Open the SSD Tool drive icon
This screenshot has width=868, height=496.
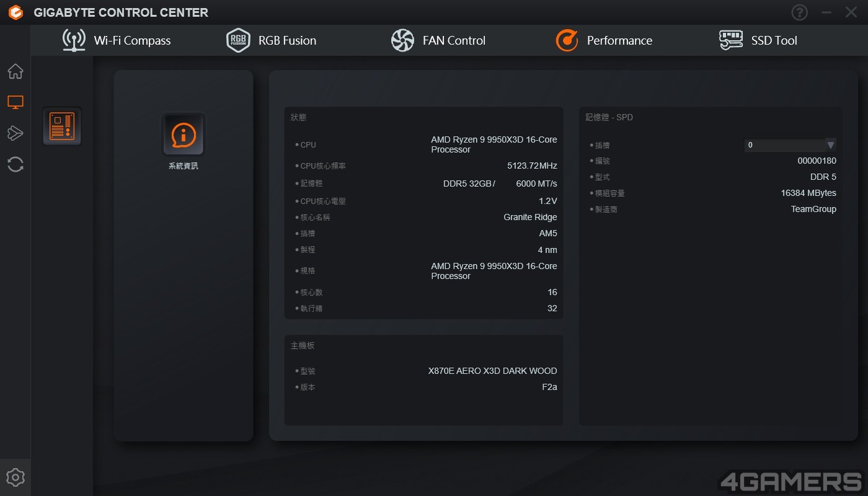click(x=731, y=40)
